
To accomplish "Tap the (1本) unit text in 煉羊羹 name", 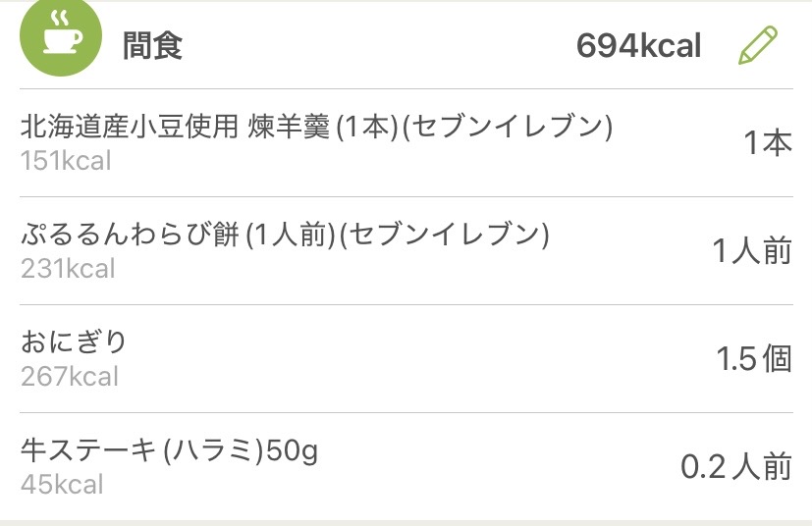I will point(366,128).
